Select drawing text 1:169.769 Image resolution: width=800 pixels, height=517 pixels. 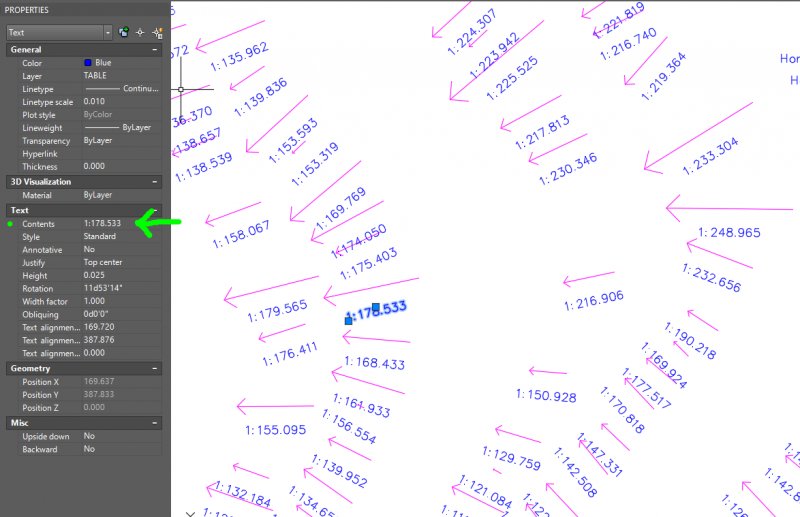(341, 209)
